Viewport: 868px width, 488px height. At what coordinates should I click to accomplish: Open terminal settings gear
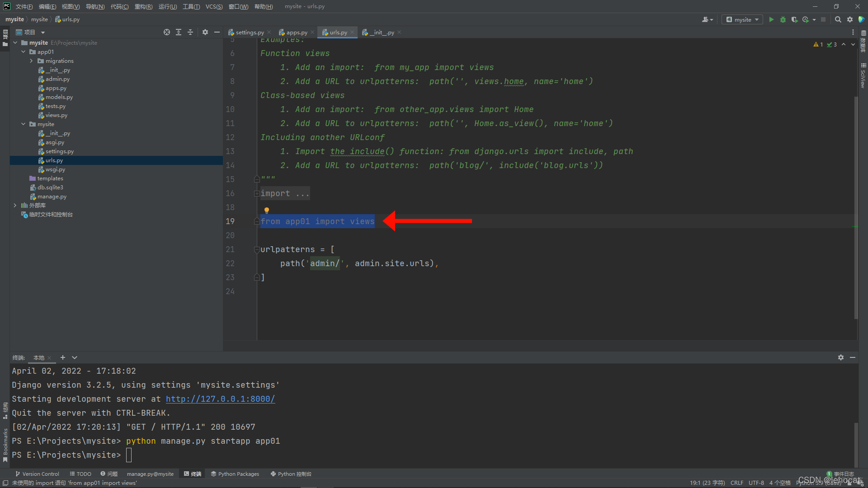841,357
